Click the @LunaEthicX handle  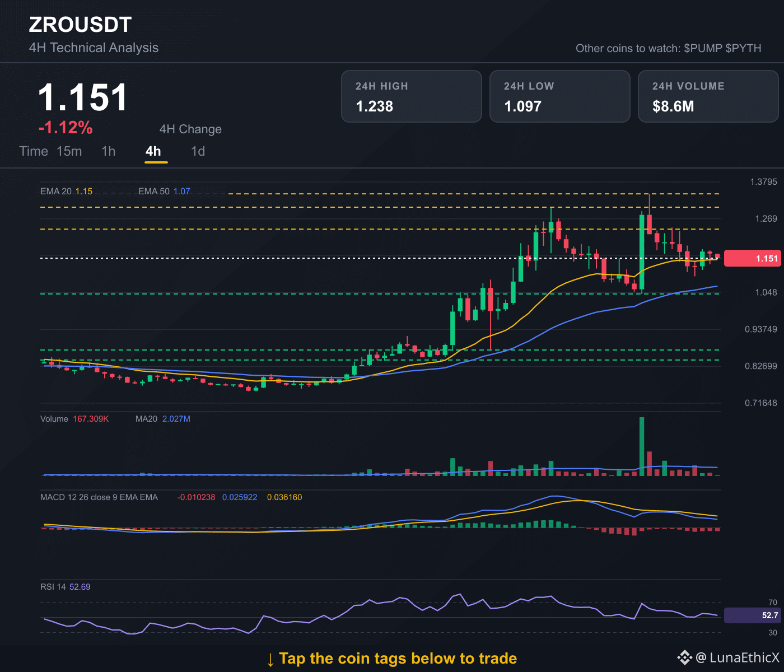click(738, 657)
